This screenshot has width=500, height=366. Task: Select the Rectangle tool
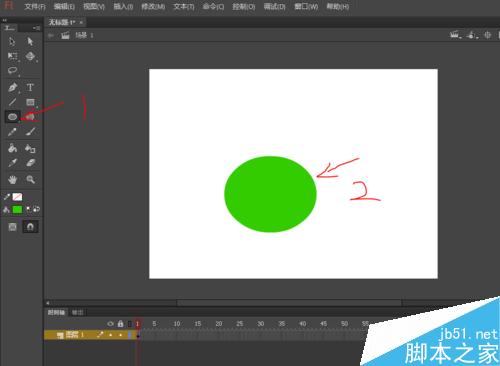tap(30, 102)
